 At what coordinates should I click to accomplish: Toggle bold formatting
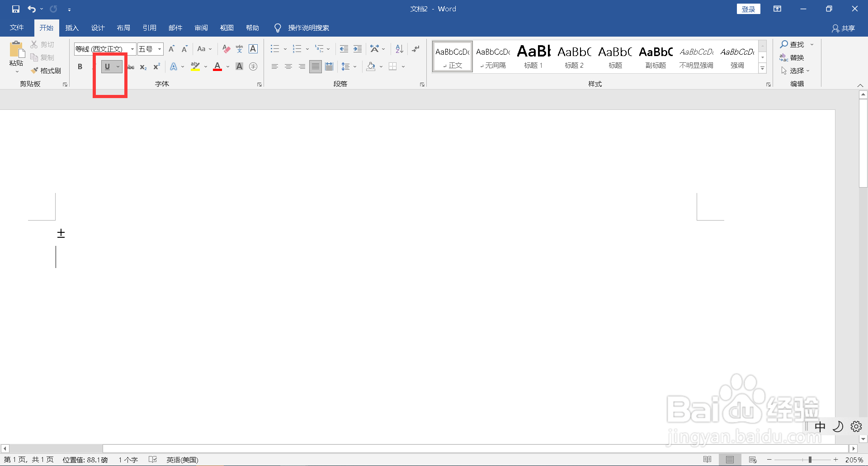tap(80, 66)
